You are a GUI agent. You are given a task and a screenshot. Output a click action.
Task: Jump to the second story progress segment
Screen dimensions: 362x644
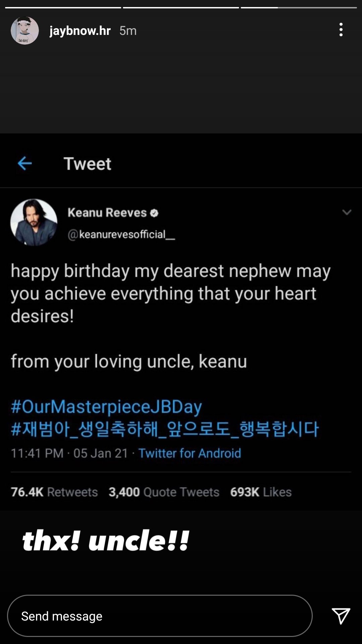(x=181, y=7)
